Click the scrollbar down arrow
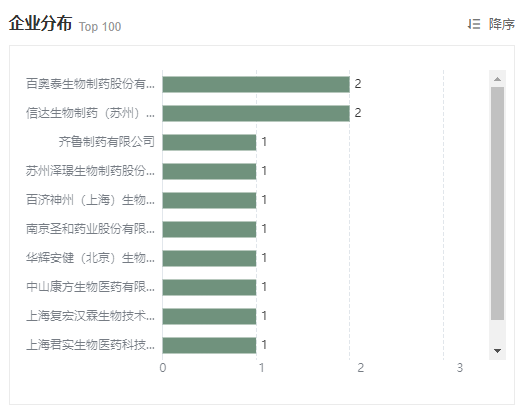Viewport: 525px width, 415px height. click(497, 351)
